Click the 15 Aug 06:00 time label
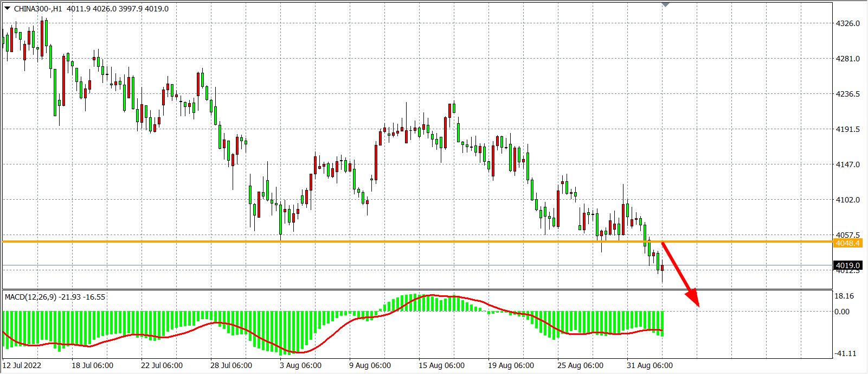Viewport: 868px width, 374px height. coord(441,365)
